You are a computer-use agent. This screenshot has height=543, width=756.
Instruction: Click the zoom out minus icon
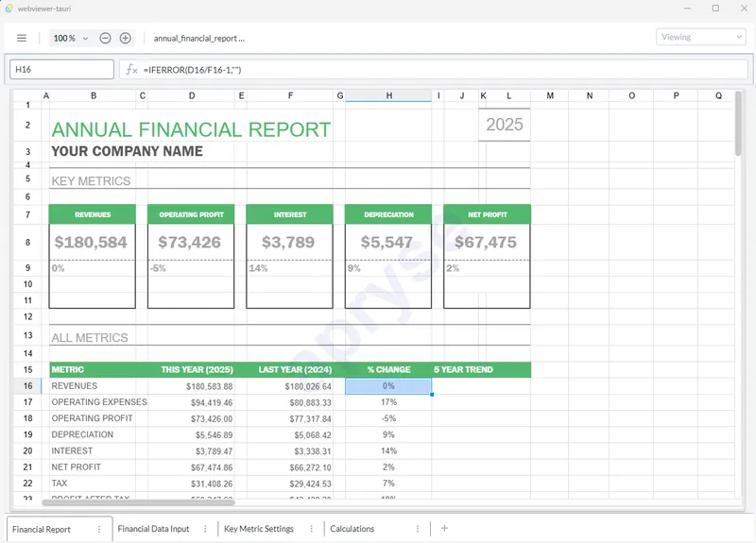105,38
